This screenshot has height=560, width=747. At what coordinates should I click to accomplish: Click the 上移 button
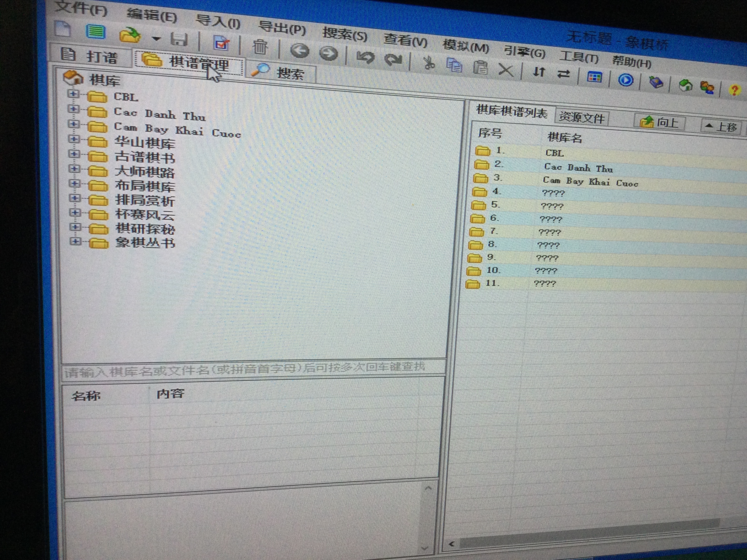click(x=721, y=127)
